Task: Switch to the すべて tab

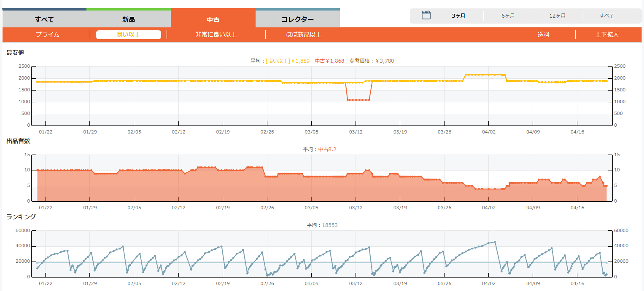Action: [44, 19]
